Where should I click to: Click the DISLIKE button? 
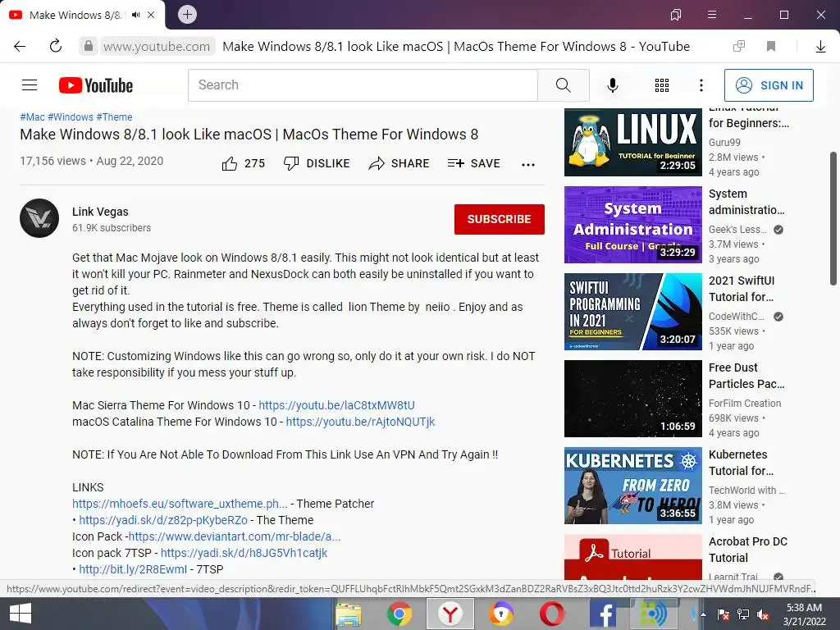coord(317,163)
